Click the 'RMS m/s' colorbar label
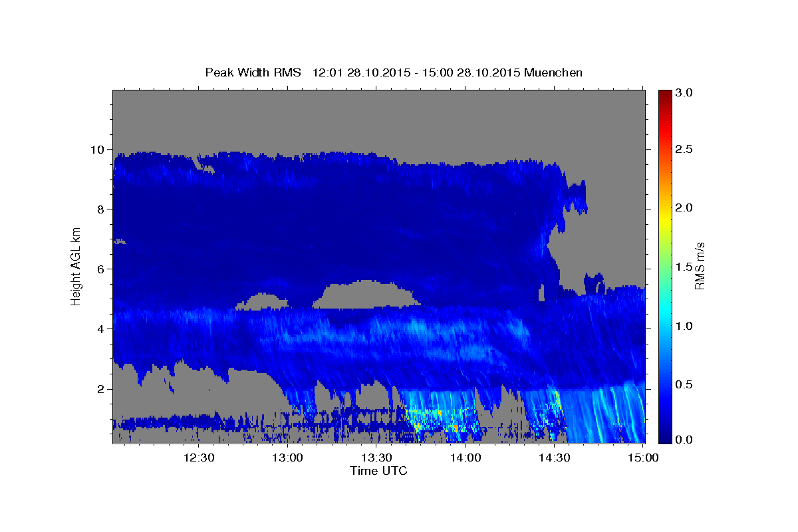Image resolution: width=798 pixels, height=532 pixels. [699, 266]
